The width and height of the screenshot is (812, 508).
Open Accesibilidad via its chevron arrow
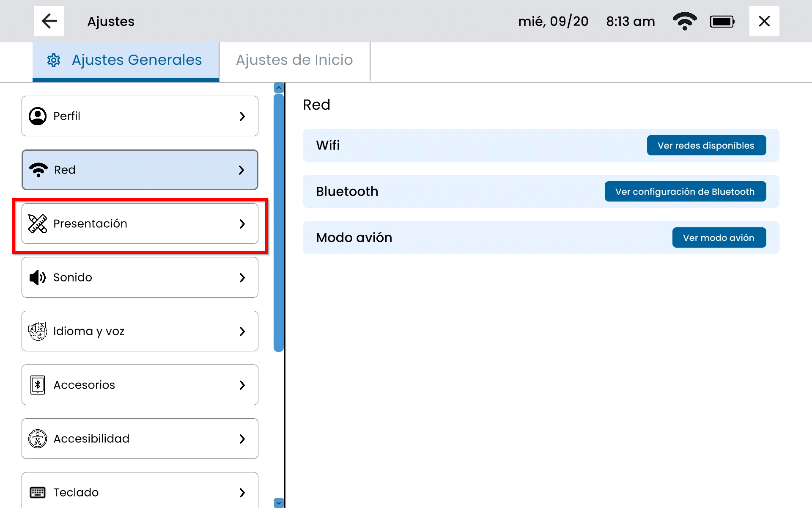pyautogui.click(x=242, y=439)
